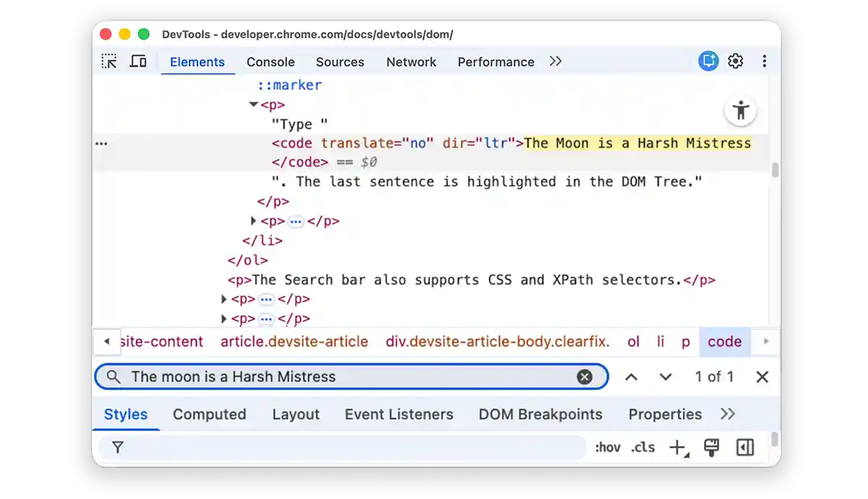Click the accessibility person icon overlay
The width and height of the screenshot is (868, 499).
[740, 110]
